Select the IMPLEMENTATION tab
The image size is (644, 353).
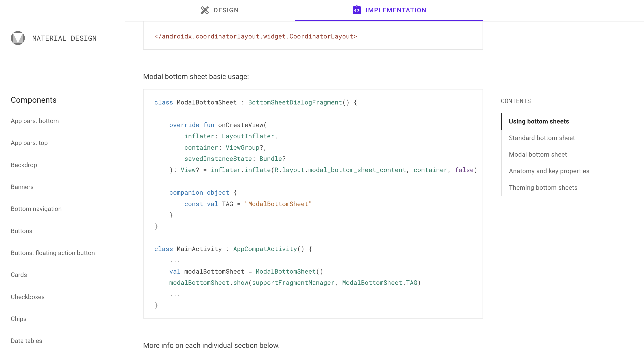389,10
